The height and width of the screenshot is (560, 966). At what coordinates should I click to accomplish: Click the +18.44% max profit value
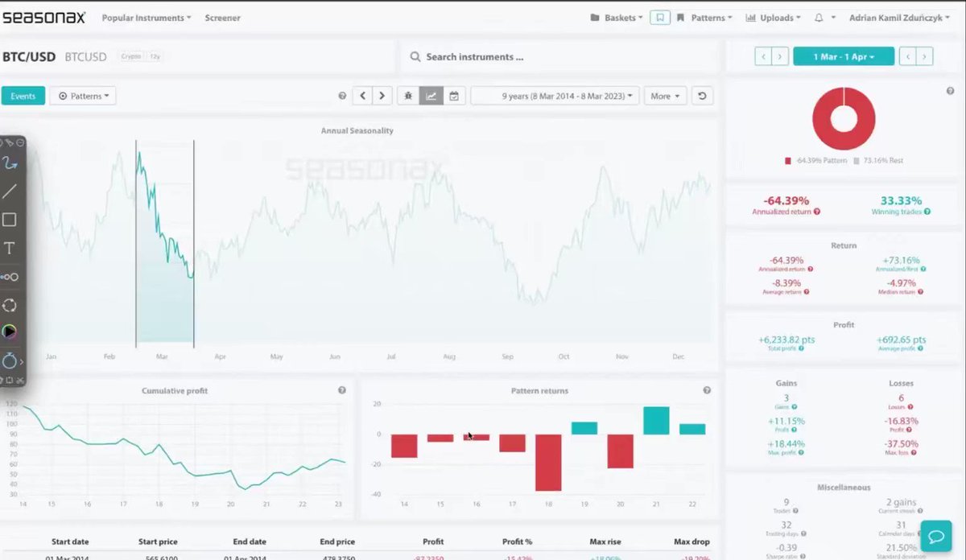pos(786,443)
